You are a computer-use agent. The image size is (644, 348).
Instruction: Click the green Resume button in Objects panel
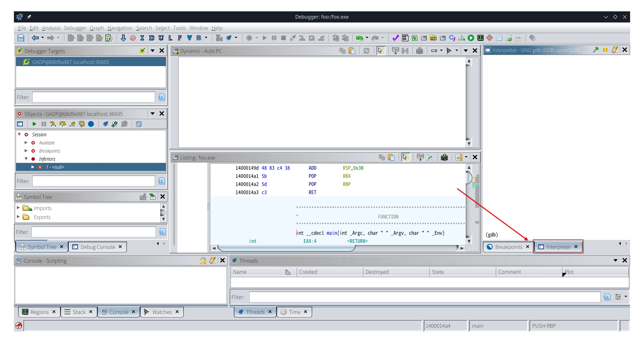(x=34, y=124)
